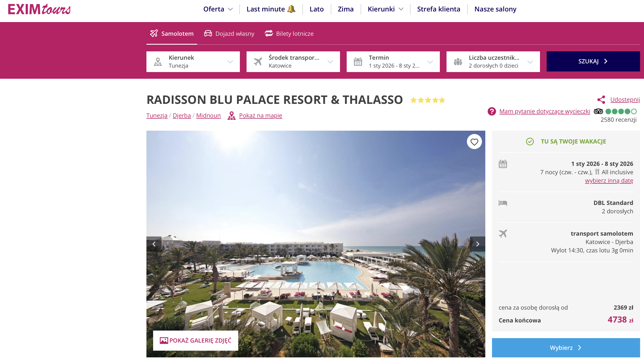Open the photo gallery via POKAŻ GALERIĘ ZDJĘĆ
This screenshot has height=361, width=644.
[x=196, y=341]
